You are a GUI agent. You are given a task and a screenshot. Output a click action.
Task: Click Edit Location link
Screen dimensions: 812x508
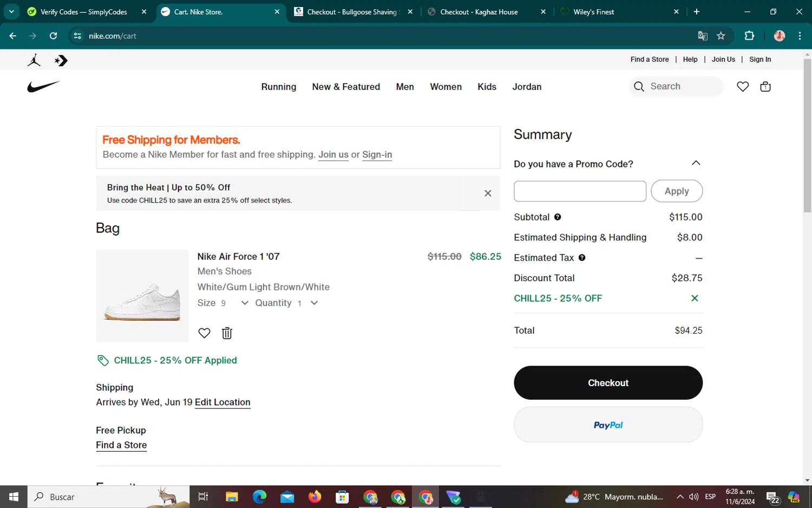point(222,402)
